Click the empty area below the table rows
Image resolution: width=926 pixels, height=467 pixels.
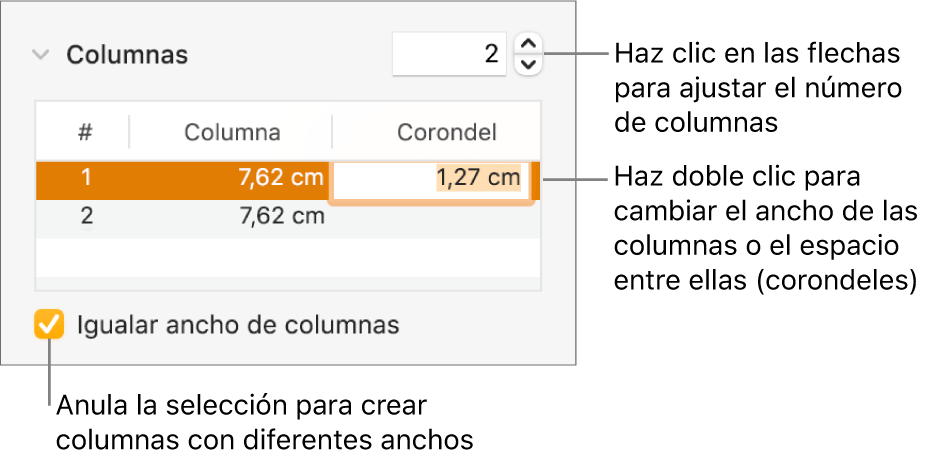(288, 283)
